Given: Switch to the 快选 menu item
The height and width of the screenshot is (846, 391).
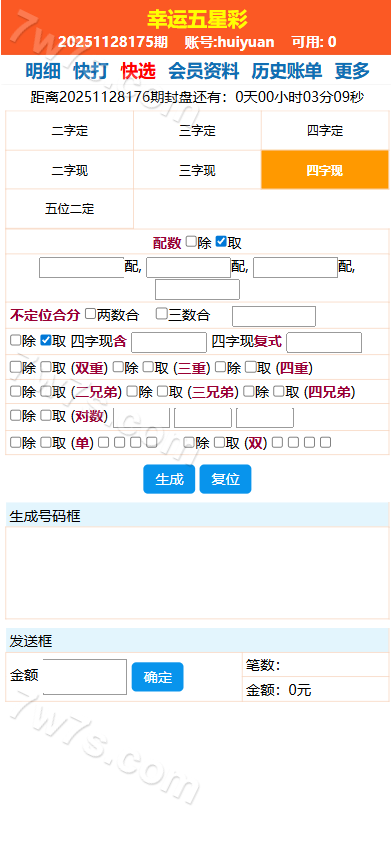Looking at the screenshot, I should 138,71.
